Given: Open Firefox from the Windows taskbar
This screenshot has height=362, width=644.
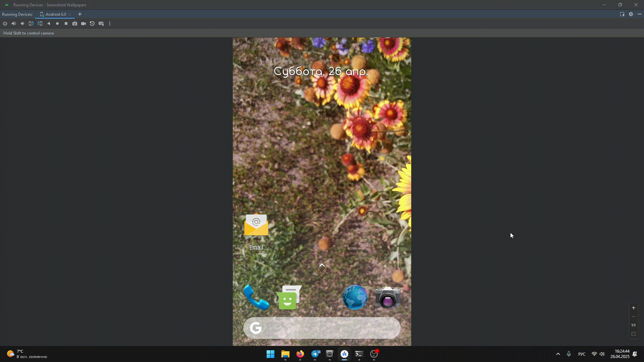Looking at the screenshot, I should (300, 354).
